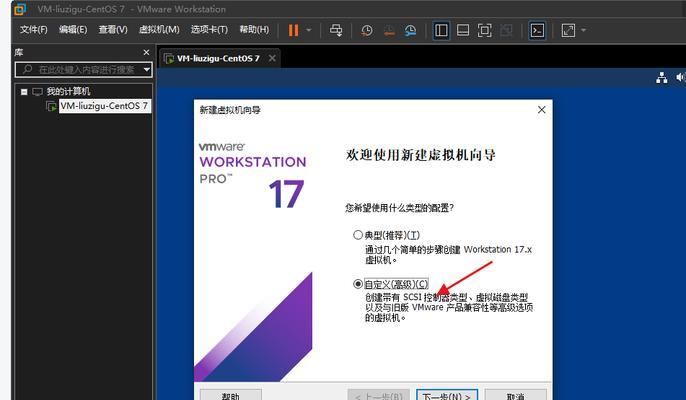Screen dimensions: 686x400
Task: Open the 虚拟机(M) menu
Action: (x=159, y=30)
